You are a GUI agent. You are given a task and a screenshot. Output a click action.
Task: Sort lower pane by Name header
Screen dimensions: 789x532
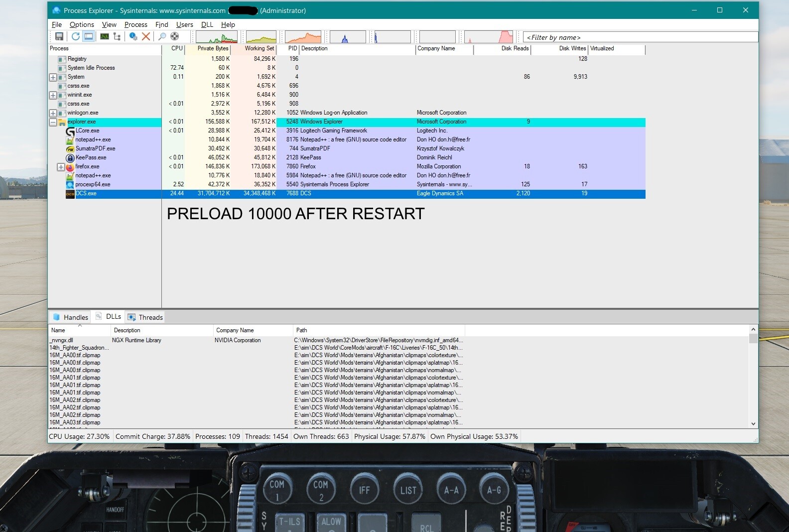(x=79, y=330)
